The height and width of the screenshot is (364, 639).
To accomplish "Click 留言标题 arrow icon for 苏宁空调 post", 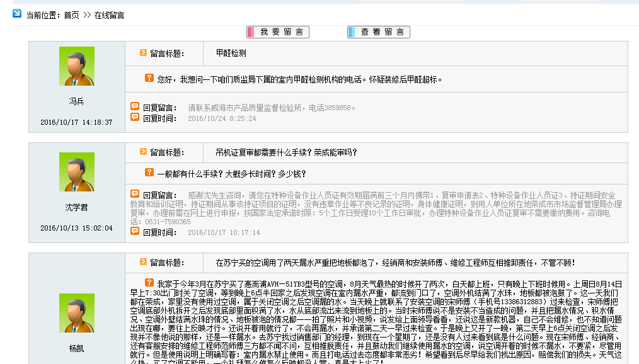I will 144,262.
